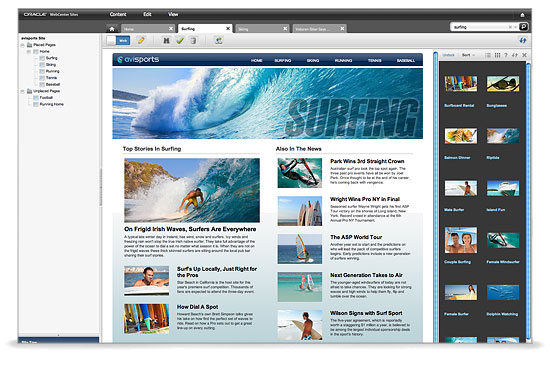Close the Surfing tab

pyautogui.click(x=228, y=28)
